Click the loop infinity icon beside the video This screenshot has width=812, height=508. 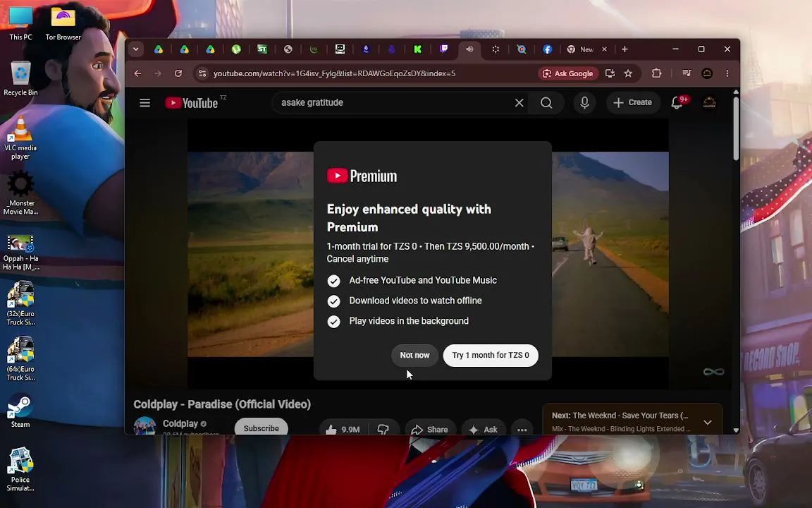click(x=713, y=372)
